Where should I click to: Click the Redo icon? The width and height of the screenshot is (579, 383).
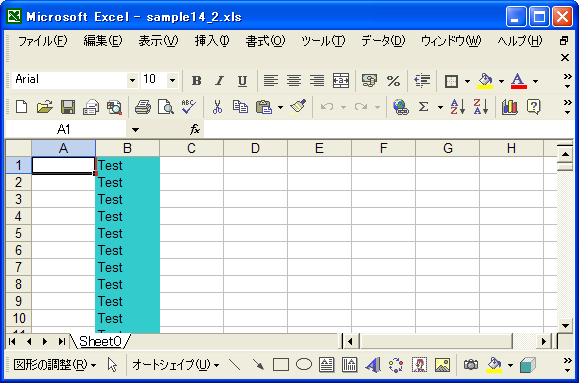[x=361, y=107]
